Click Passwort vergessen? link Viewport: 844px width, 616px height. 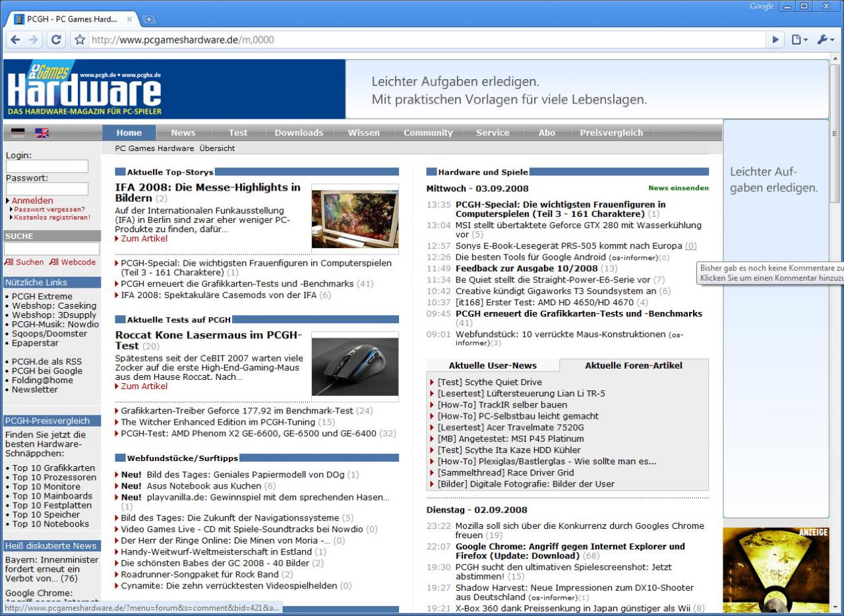[x=49, y=209]
